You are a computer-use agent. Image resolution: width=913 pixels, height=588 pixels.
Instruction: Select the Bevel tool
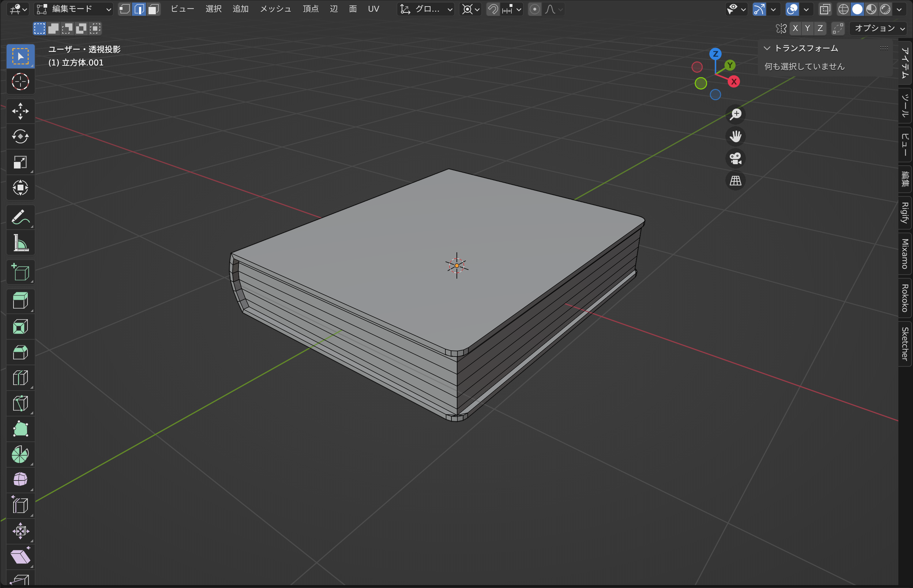pyautogui.click(x=20, y=353)
